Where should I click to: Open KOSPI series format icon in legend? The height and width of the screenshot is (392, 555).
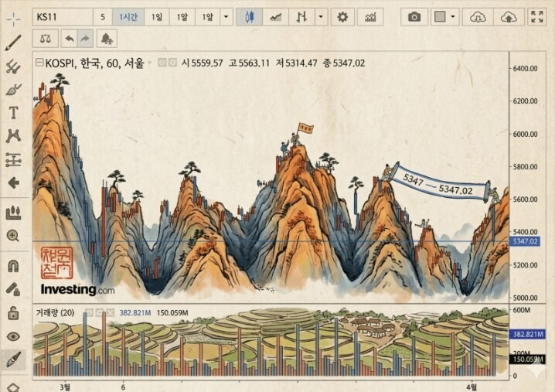click(x=172, y=63)
